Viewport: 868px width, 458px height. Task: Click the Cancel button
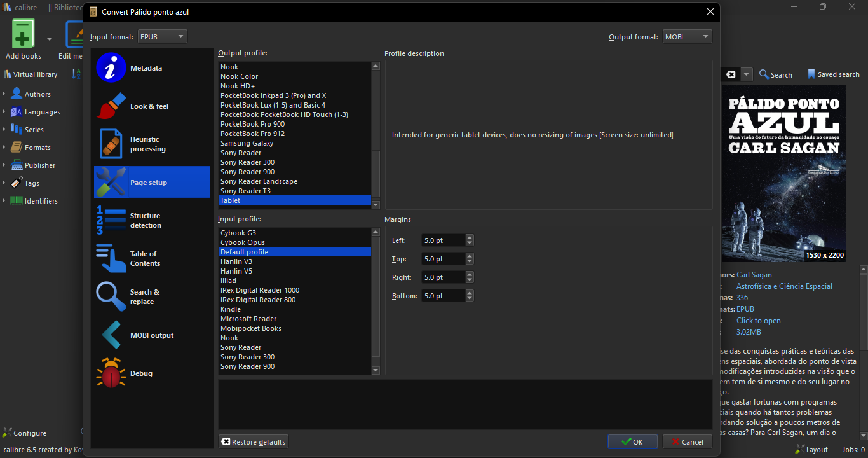(x=688, y=442)
